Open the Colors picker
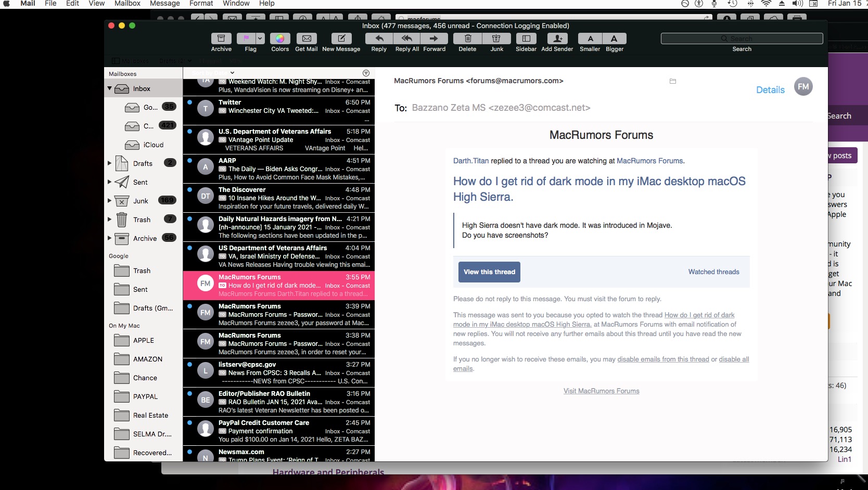 pyautogui.click(x=280, y=38)
